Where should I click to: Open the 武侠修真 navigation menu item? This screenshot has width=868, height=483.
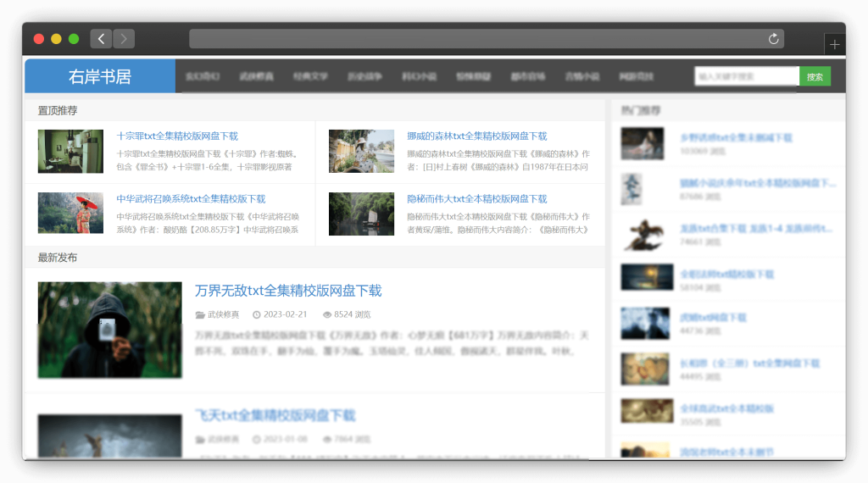(x=256, y=76)
